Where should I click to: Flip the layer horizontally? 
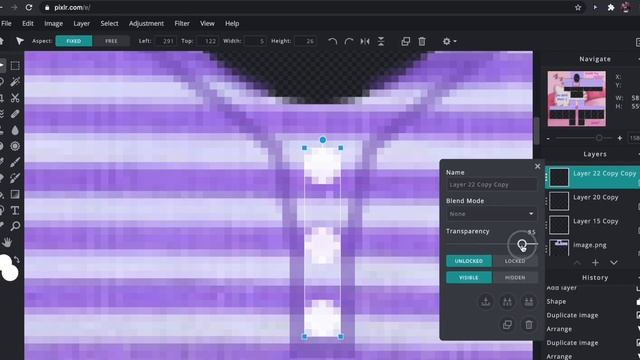pos(365,41)
